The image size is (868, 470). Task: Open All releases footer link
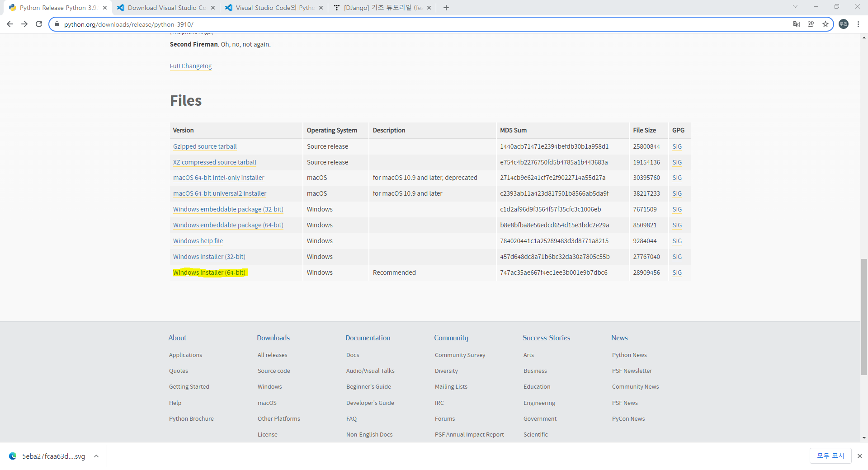click(272, 355)
